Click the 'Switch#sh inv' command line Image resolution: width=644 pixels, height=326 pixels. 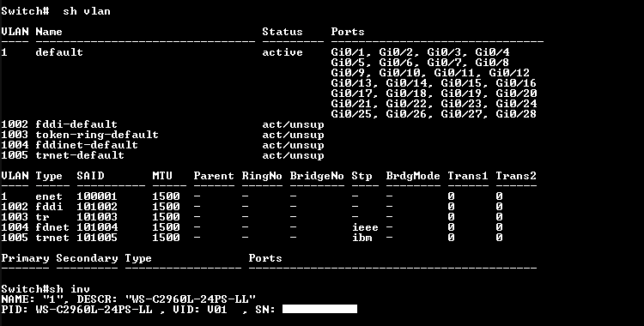(46, 288)
